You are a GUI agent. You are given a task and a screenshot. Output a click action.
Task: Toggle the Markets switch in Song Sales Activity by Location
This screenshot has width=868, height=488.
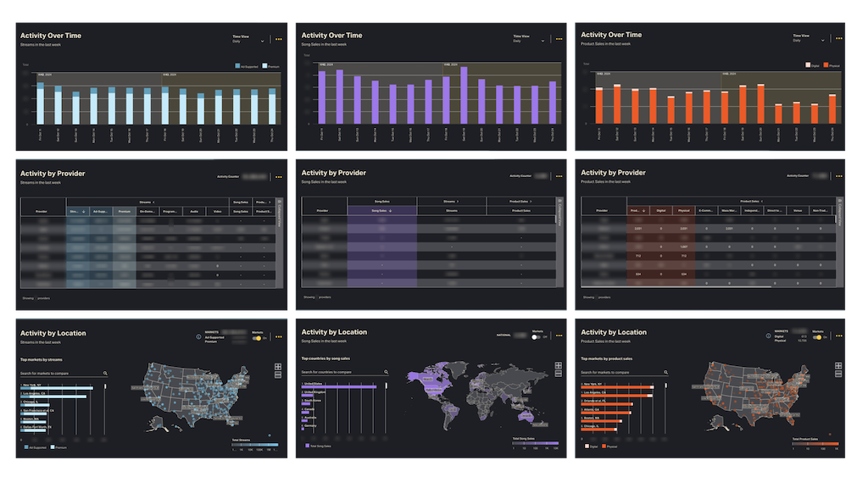pos(537,336)
